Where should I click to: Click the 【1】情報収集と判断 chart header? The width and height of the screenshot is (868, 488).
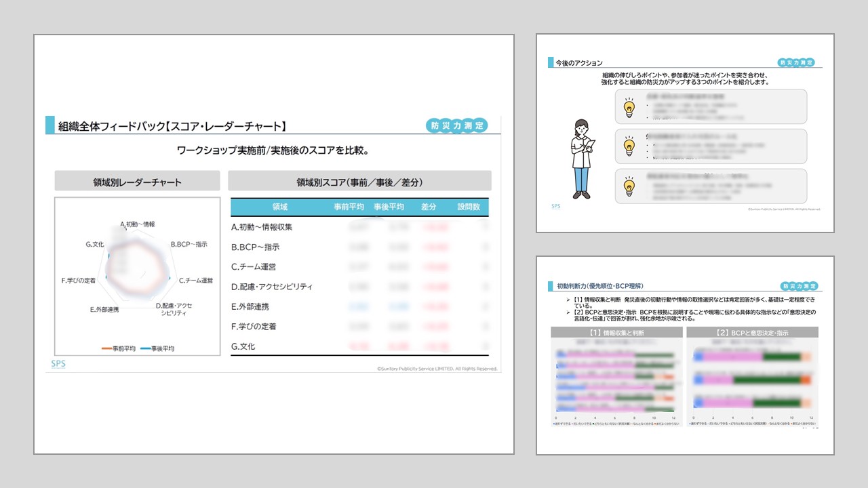[616, 333]
